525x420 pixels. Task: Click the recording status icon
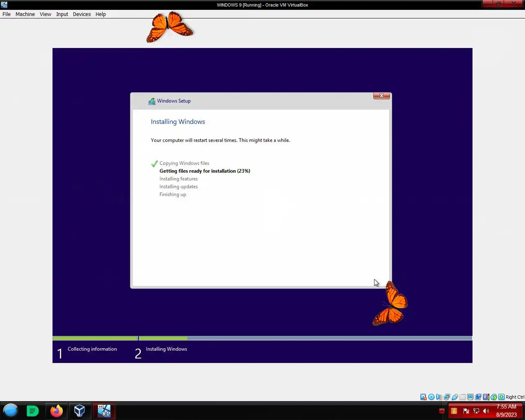pyautogui.click(x=478, y=397)
